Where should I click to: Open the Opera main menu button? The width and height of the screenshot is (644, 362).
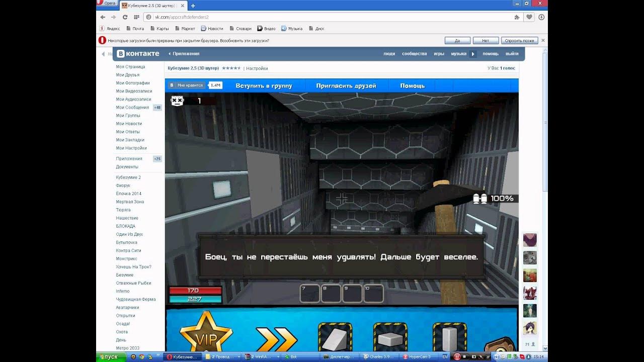107,3
